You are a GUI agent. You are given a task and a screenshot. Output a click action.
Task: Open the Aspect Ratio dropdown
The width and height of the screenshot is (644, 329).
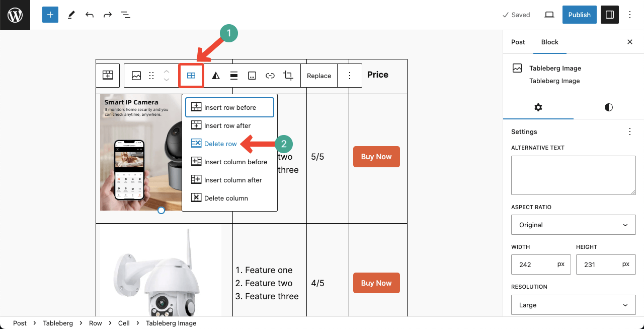[x=574, y=225]
